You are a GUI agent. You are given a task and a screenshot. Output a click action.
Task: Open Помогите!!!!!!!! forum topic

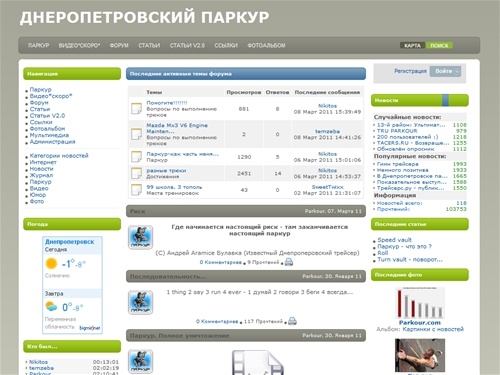(x=167, y=103)
